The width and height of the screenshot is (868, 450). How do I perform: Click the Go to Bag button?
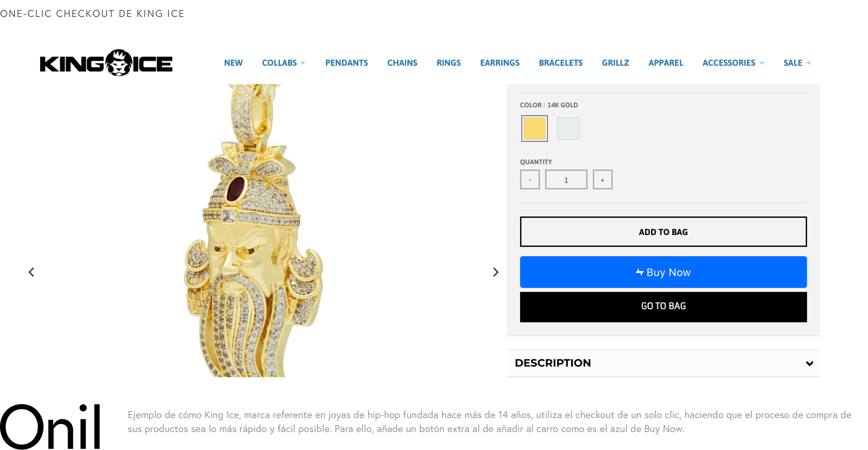point(663,307)
